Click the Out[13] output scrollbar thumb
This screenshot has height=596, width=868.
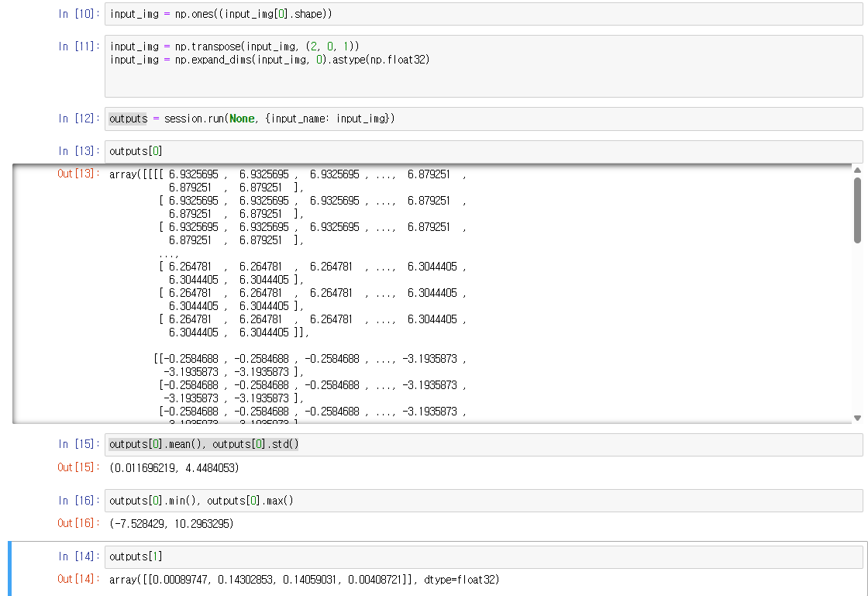pyautogui.click(x=857, y=210)
